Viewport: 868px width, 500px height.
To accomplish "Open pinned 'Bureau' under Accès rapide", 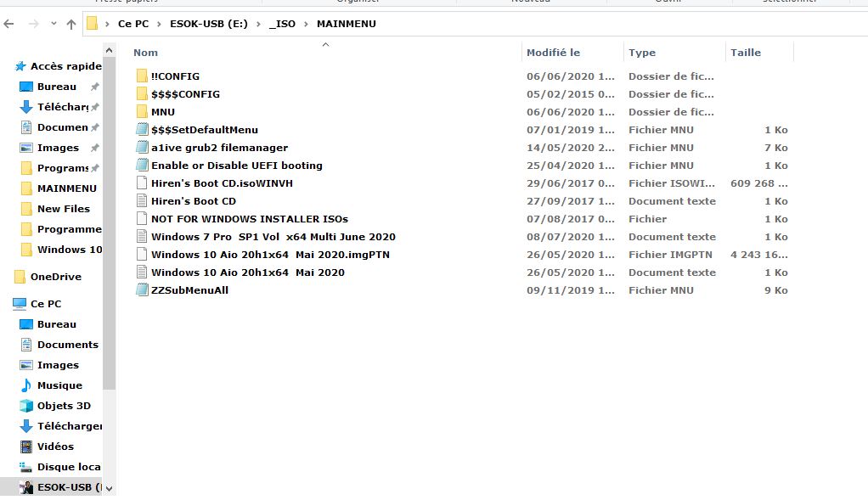I will (x=56, y=87).
